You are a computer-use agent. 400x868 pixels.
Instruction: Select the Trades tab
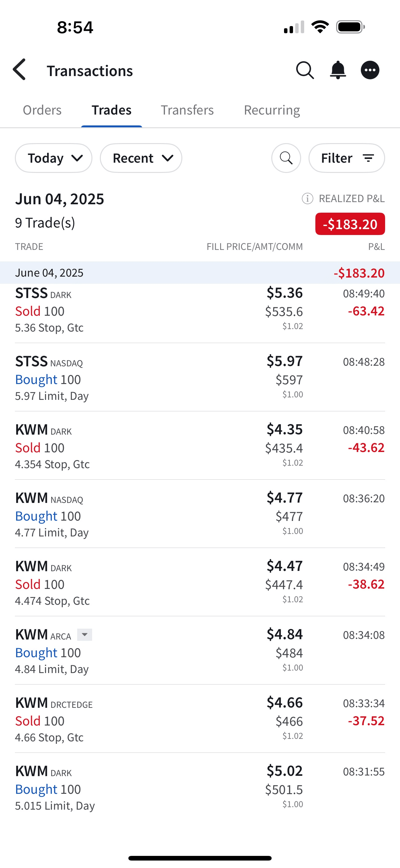(x=111, y=110)
